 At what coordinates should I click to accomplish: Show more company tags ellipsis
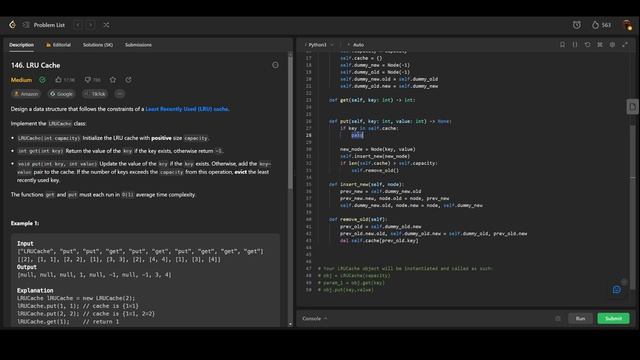(x=120, y=94)
